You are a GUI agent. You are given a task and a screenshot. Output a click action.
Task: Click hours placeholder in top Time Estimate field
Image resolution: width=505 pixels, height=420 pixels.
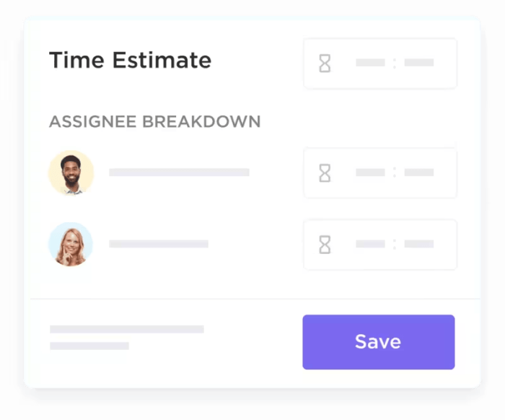pos(370,64)
